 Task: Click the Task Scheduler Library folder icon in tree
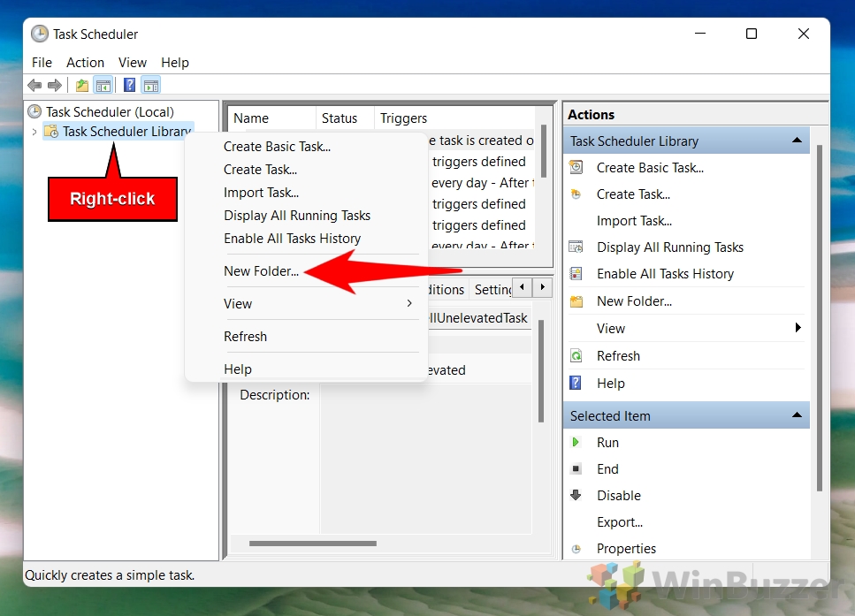coord(51,132)
